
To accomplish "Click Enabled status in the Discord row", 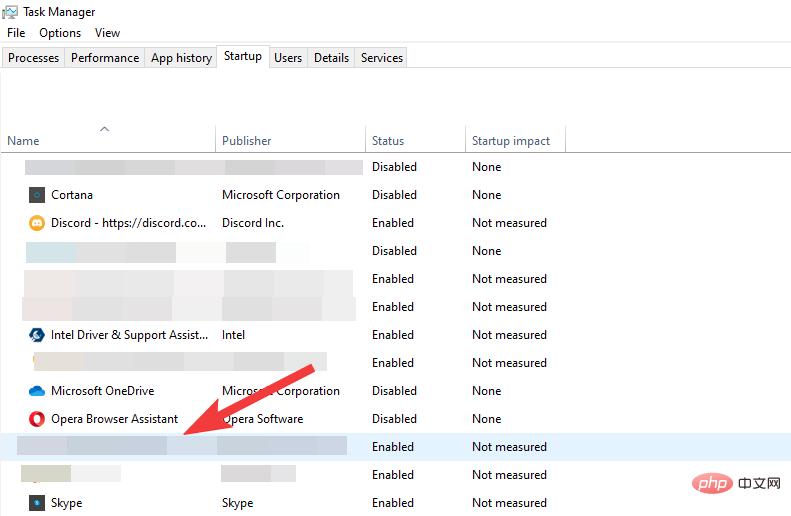I will [392, 223].
